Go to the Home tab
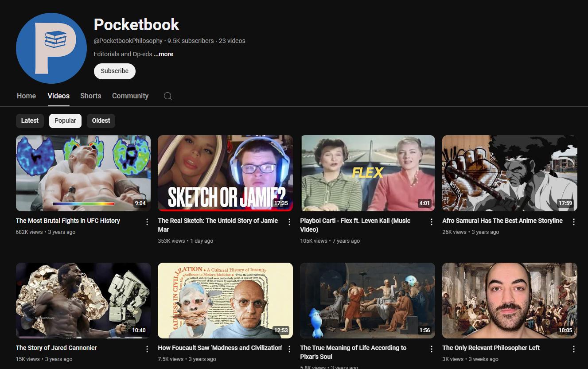Viewport: 588px width, 369px height. tap(26, 96)
